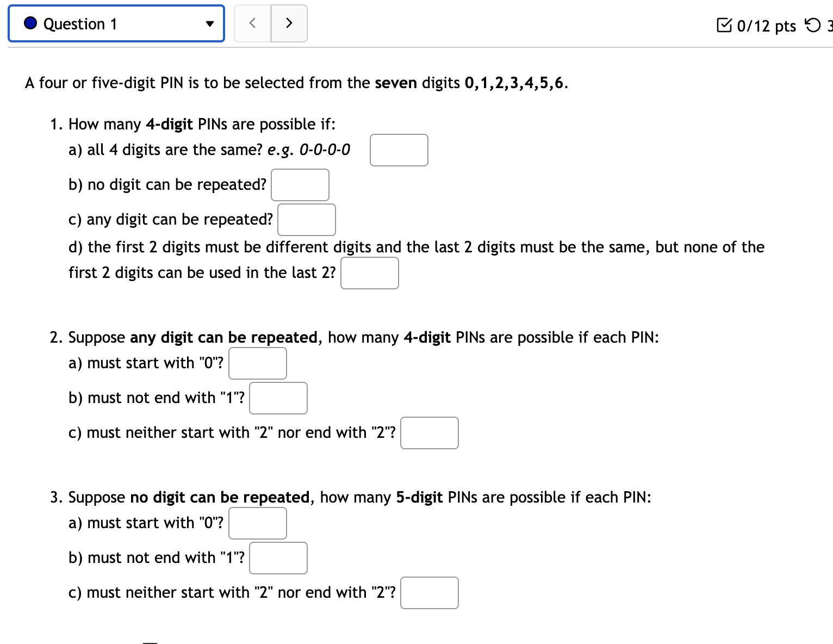Expand the question navigation selector
Viewport: 833px width, 644px height.
pos(116,23)
